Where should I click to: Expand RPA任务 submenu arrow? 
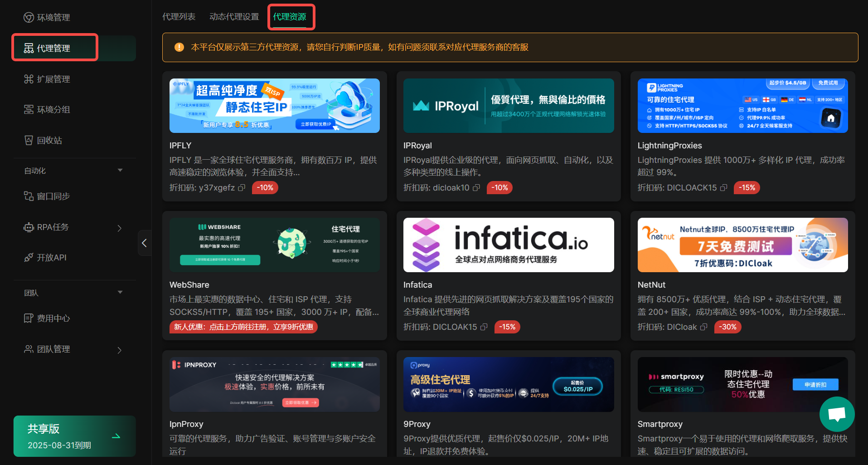point(120,228)
